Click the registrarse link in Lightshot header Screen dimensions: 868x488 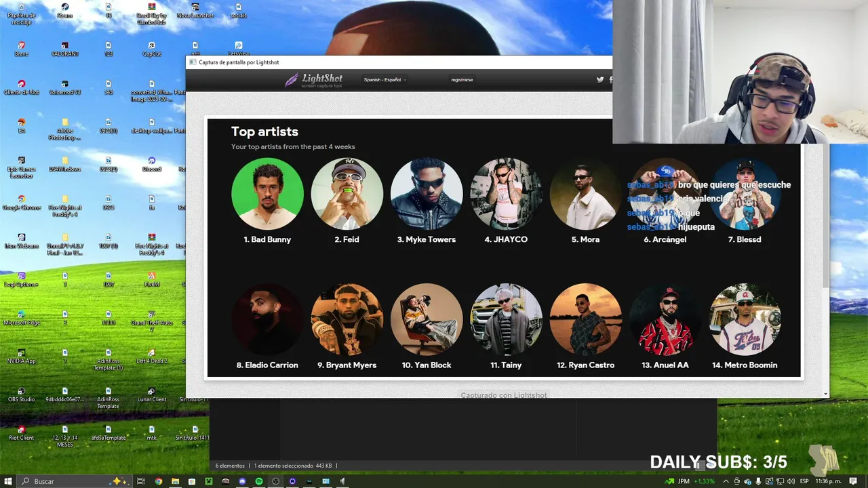462,80
